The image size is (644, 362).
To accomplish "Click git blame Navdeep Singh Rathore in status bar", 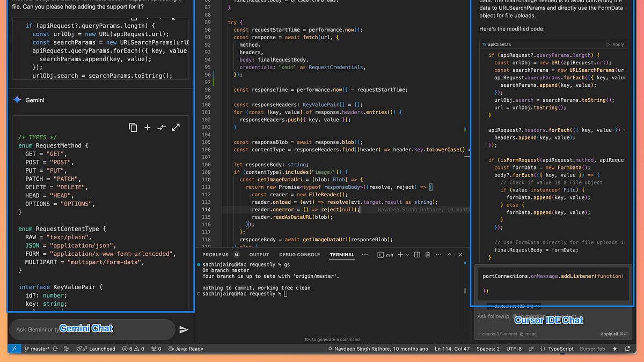I will coord(378,349).
